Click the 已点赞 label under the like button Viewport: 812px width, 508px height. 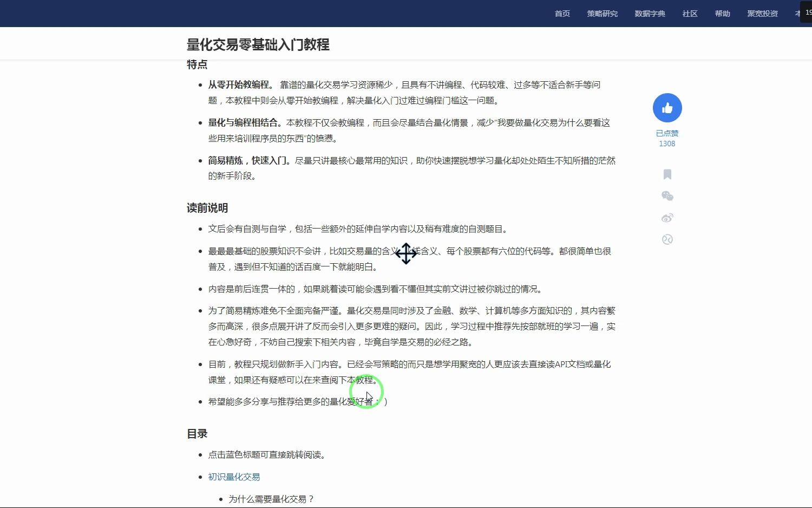coord(667,133)
